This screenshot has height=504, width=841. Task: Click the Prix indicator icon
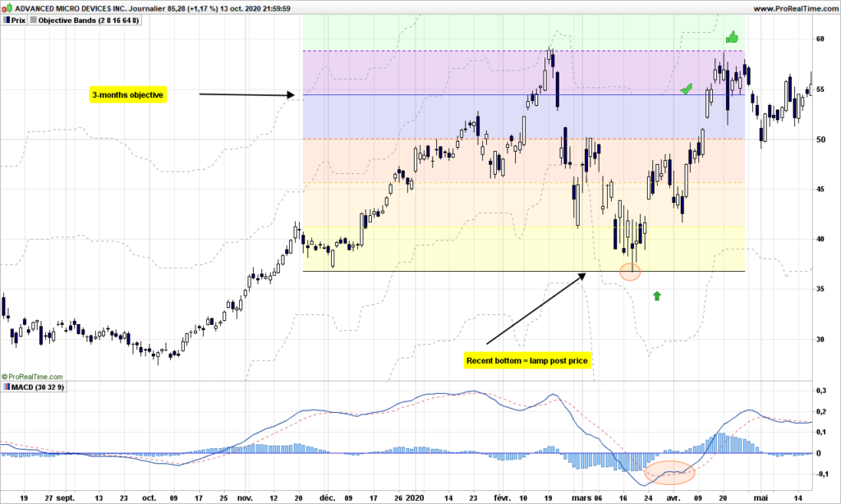pos(7,21)
